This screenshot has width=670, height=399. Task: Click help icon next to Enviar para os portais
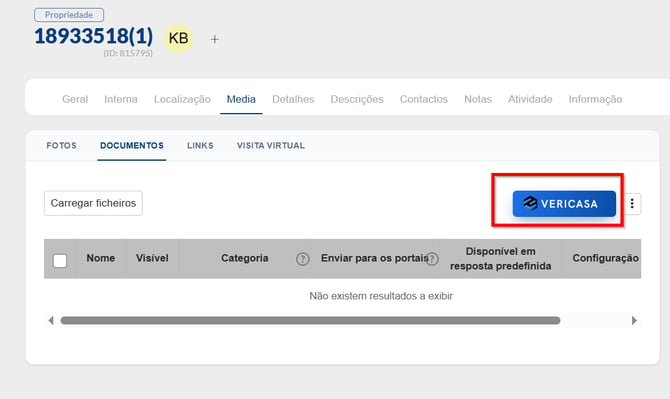[x=432, y=258]
